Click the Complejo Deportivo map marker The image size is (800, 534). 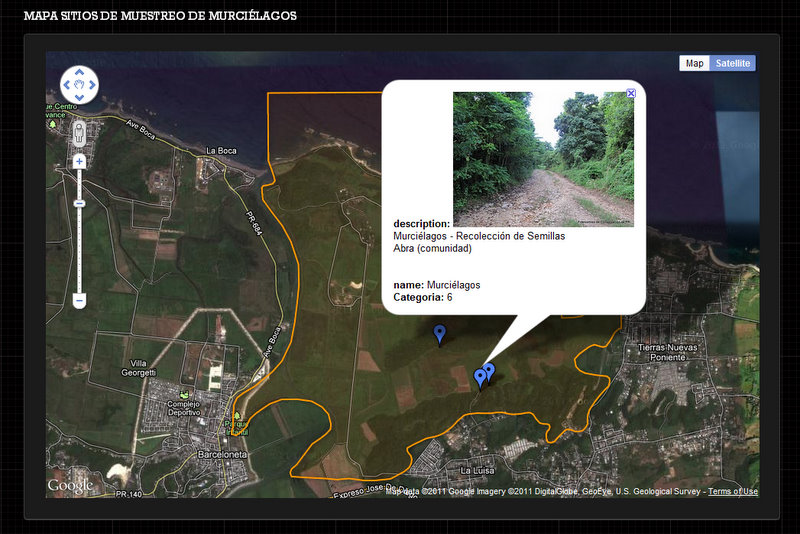pos(184,394)
